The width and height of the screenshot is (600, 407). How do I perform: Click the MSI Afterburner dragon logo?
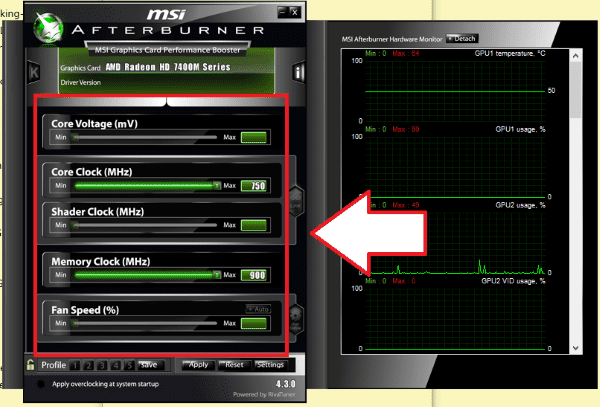[x=49, y=27]
